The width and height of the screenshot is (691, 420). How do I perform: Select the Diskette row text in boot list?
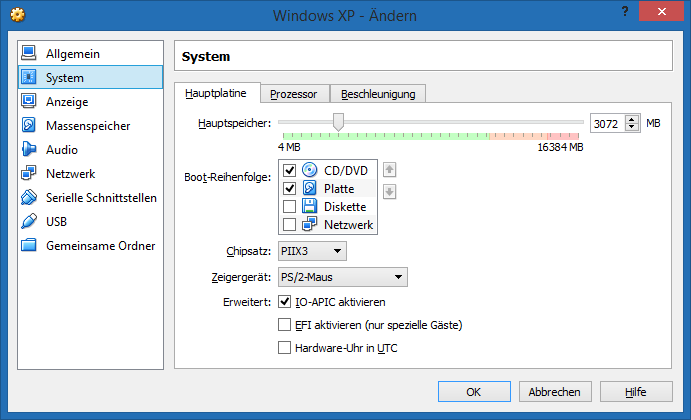(345, 207)
